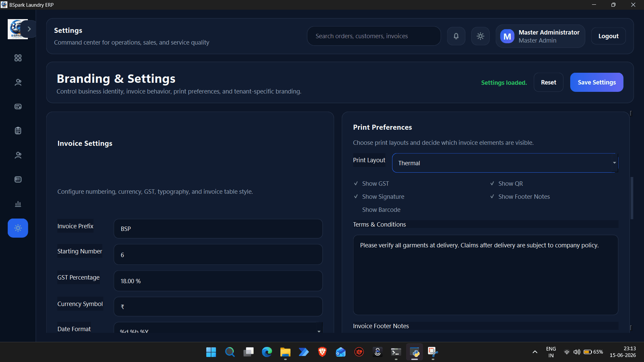Launch Microsoft Edge from taskbar
The image size is (644, 362).
[267, 352]
